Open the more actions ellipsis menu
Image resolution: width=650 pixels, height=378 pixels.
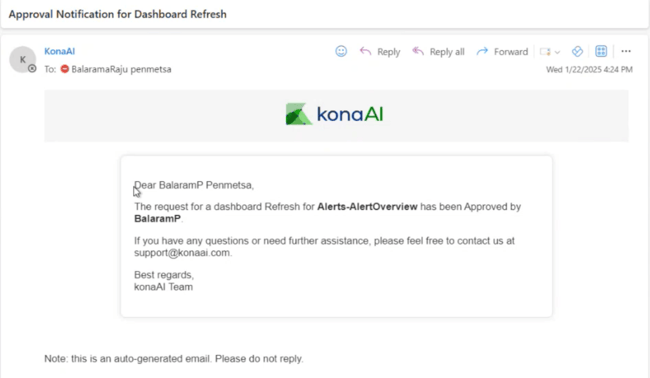[626, 51]
